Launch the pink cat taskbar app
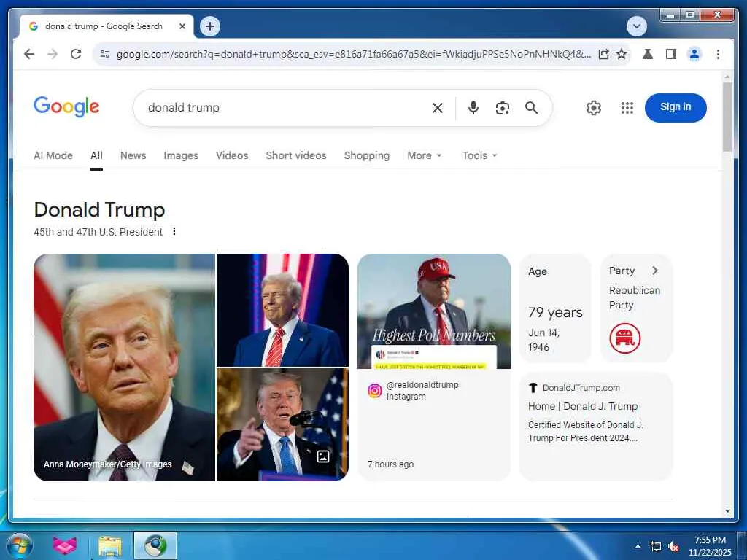The width and height of the screenshot is (747, 560). 65,545
